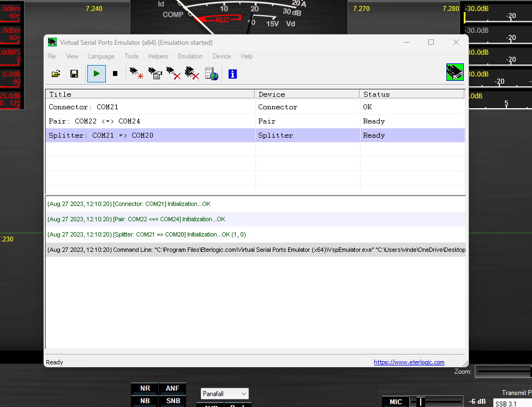Toggle ANF filter in the radio window
Viewport: 532px width, 407px height.
point(172,388)
